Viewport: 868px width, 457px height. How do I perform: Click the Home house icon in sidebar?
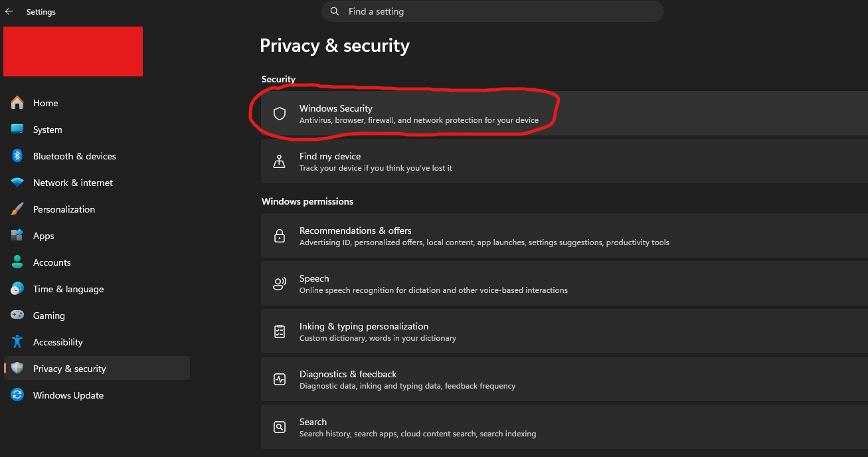click(x=17, y=103)
